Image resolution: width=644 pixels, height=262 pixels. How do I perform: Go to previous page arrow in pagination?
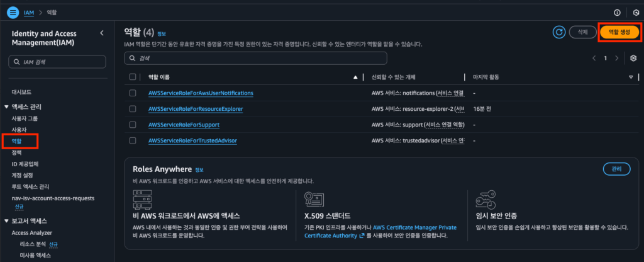(594, 58)
